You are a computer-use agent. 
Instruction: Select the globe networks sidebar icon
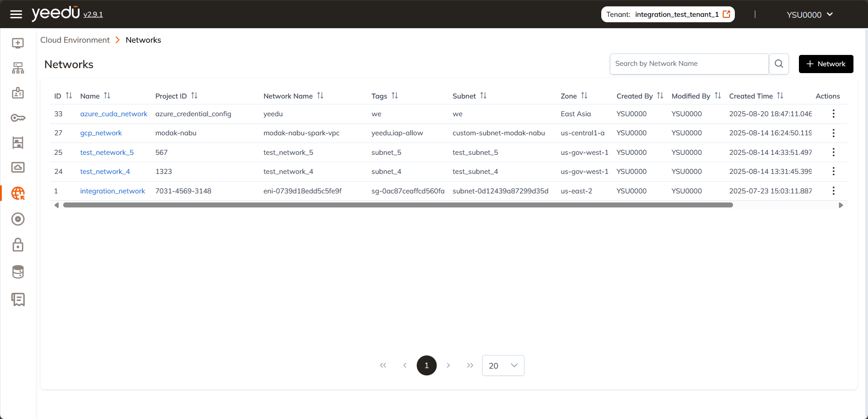(18, 193)
